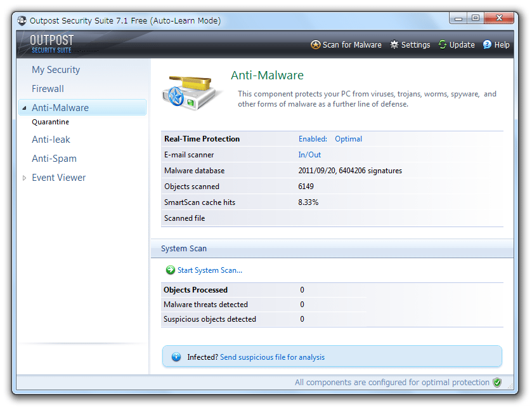Click the Objects Processed label

coord(195,290)
